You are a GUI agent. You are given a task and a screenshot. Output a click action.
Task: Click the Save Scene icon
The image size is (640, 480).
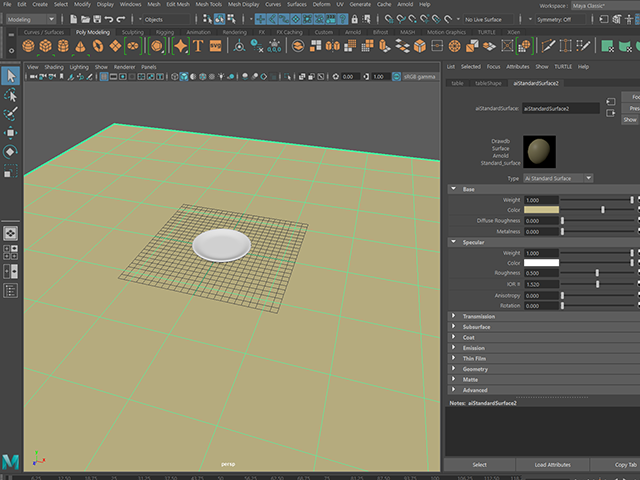coord(97,19)
